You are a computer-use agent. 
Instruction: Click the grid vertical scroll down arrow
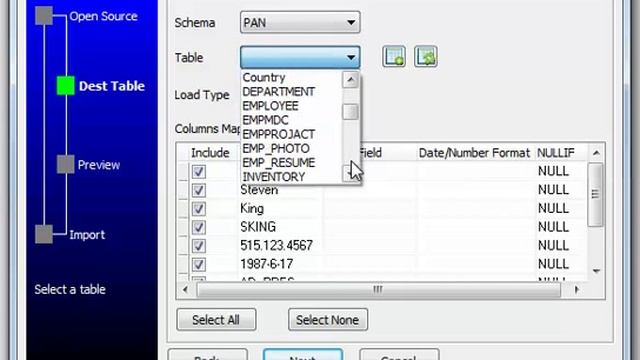(596, 271)
